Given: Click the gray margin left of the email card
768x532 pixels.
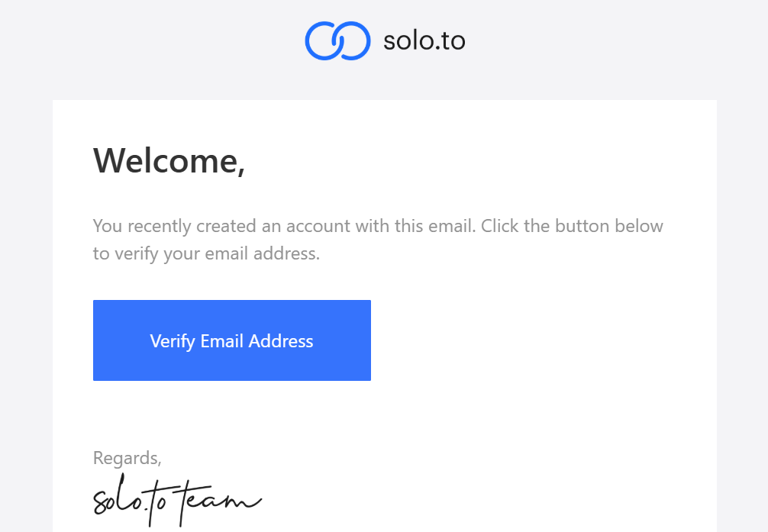Looking at the screenshot, I should [x=26, y=305].
